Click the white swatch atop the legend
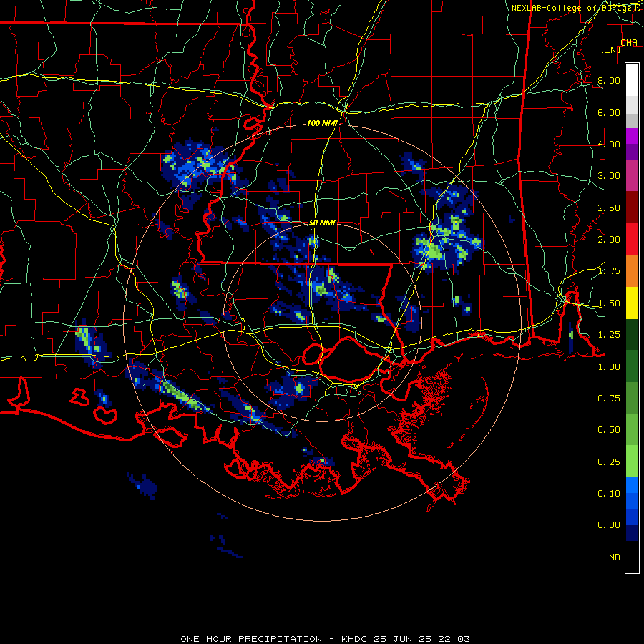Viewport: 644px width, 644px height. point(632,79)
